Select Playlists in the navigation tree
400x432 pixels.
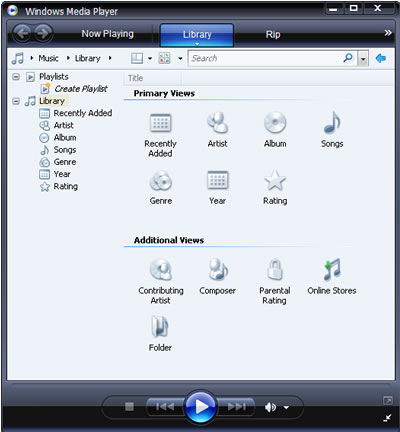pos(54,77)
